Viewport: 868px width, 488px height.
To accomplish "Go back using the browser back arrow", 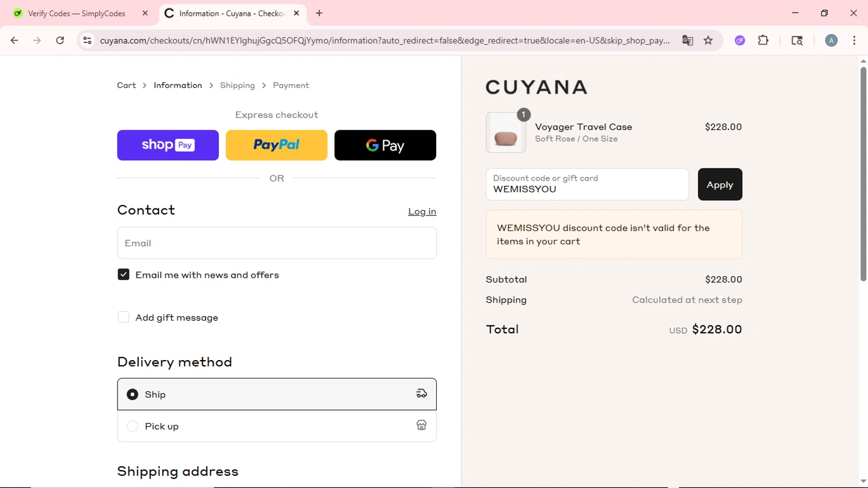I will [14, 41].
